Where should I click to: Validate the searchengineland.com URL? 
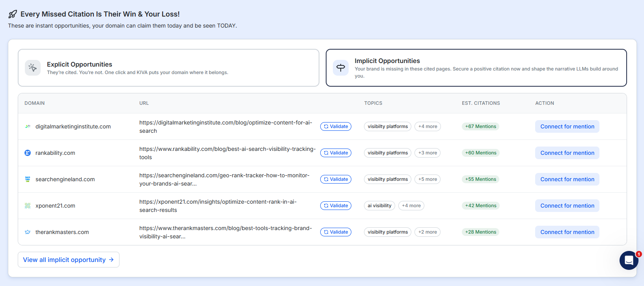pos(336,179)
